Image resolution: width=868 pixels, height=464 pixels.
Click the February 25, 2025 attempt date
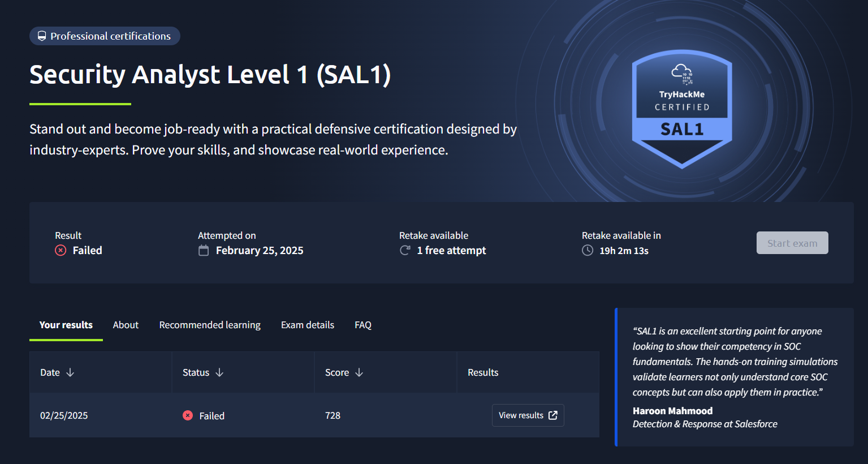(x=260, y=250)
